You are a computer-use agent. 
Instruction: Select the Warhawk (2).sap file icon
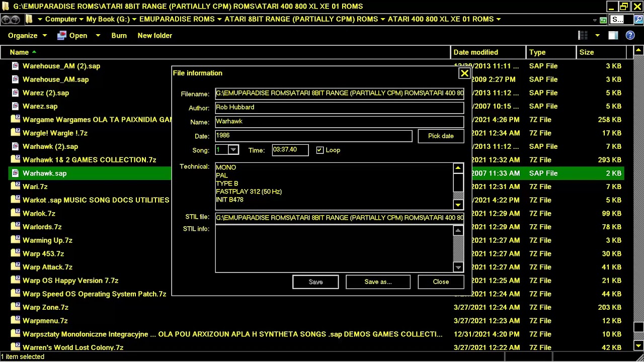15,146
